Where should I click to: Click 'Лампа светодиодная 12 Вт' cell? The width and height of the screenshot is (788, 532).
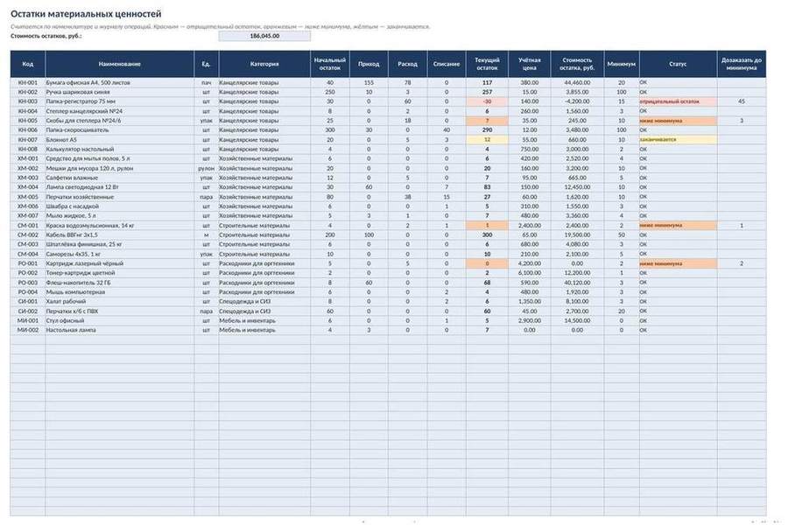tap(120, 187)
